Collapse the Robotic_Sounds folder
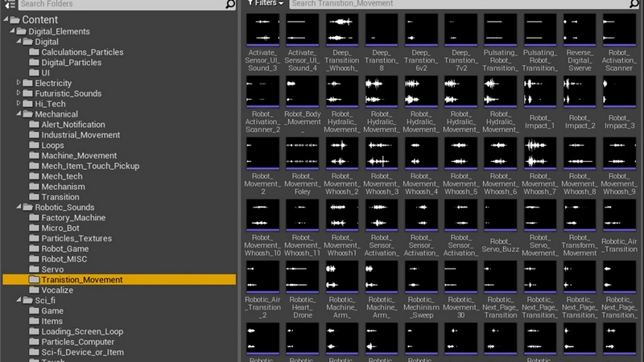 [x=19, y=208]
